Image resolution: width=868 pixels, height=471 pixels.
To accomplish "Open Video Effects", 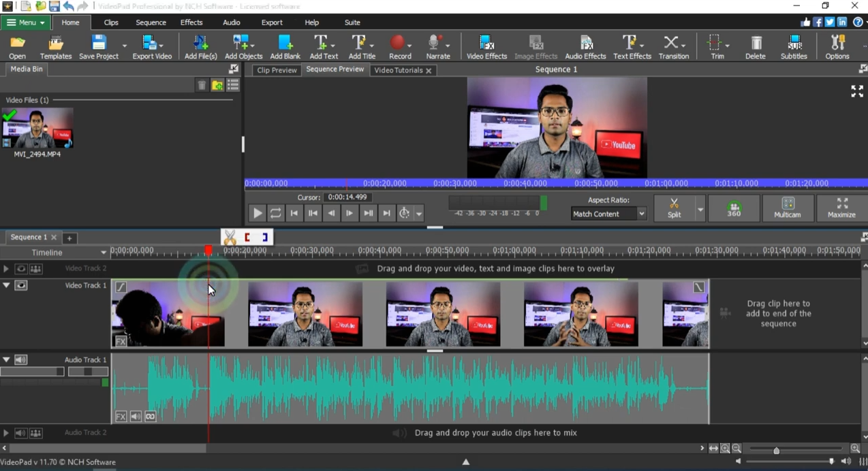I will [x=486, y=46].
